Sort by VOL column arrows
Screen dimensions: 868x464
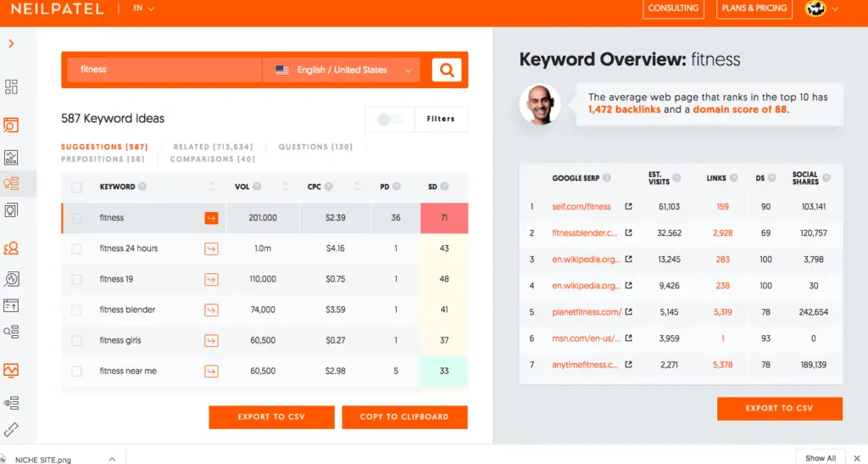coord(285,187)
